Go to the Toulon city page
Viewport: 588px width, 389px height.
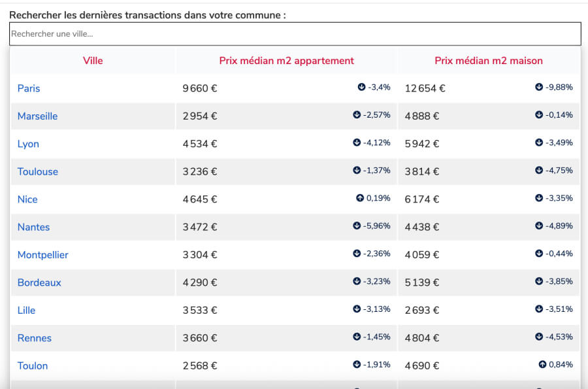[33, 365]
